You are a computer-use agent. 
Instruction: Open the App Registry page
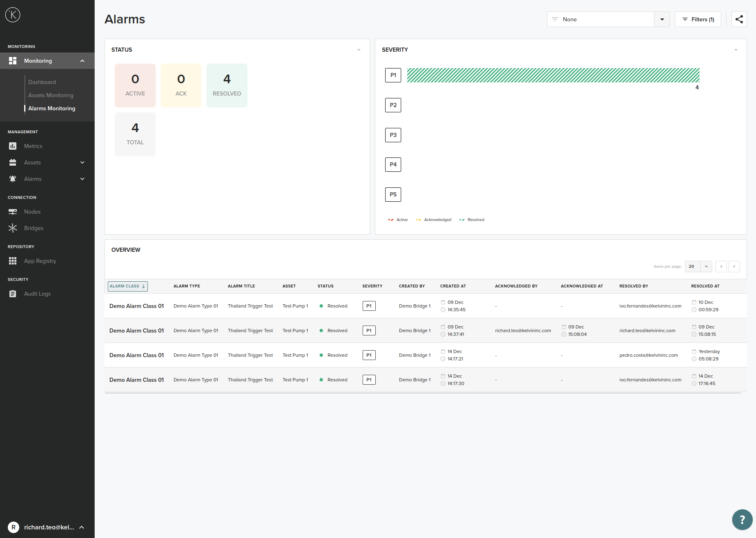[x=40, y=261]
